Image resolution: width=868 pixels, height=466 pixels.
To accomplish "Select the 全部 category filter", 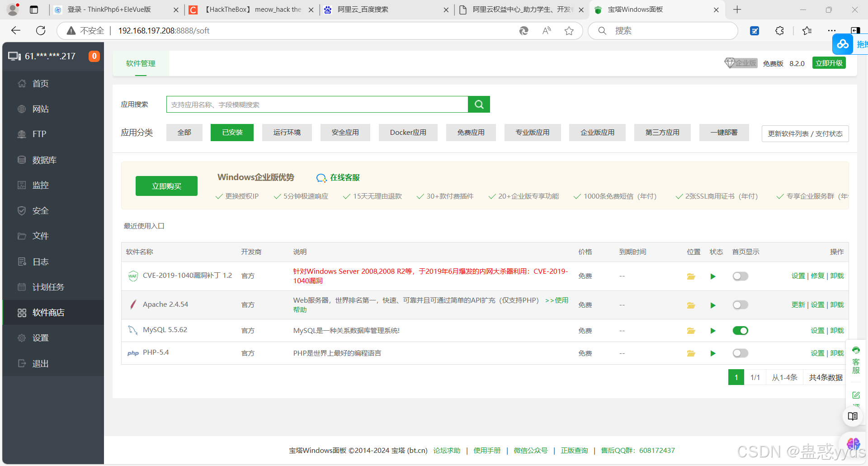I will click(x=184, y=133).
